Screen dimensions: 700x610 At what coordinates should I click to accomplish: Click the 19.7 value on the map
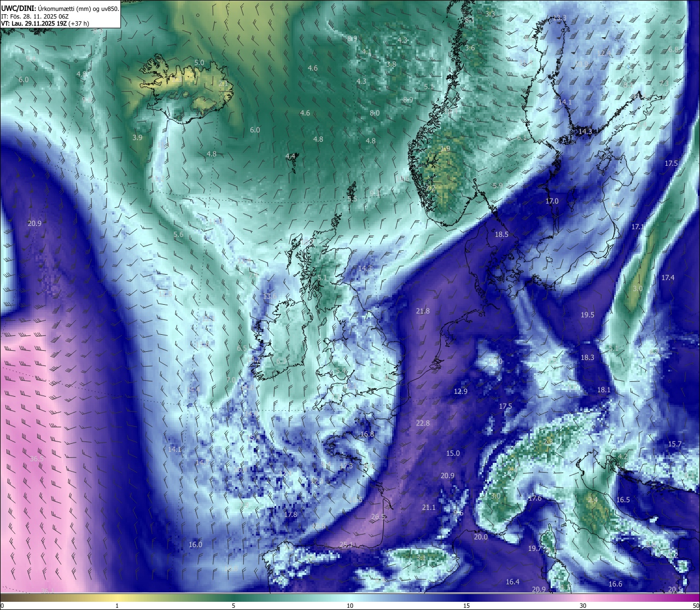pyautogui.click(x=534, y=549)
